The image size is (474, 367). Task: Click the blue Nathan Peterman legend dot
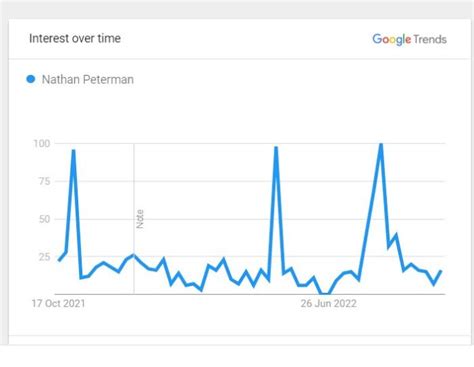point(31,79)
